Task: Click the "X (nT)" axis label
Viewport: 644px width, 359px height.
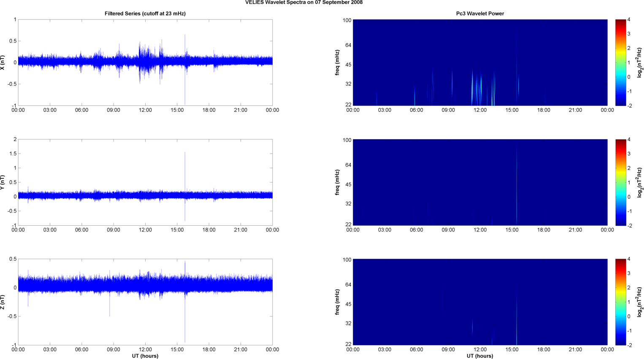Action: (3, 62)
